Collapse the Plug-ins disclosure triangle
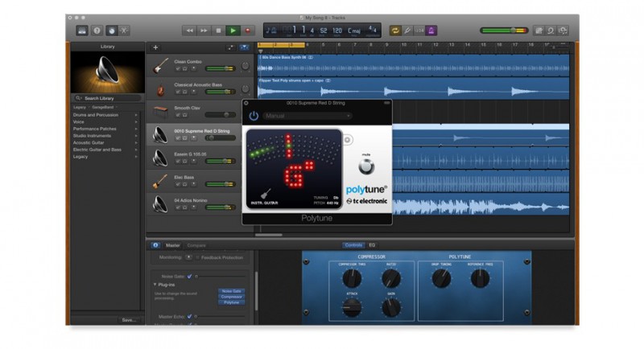This screenshot has height=349, width=644. pyautogui.click(x=155, y=284)
